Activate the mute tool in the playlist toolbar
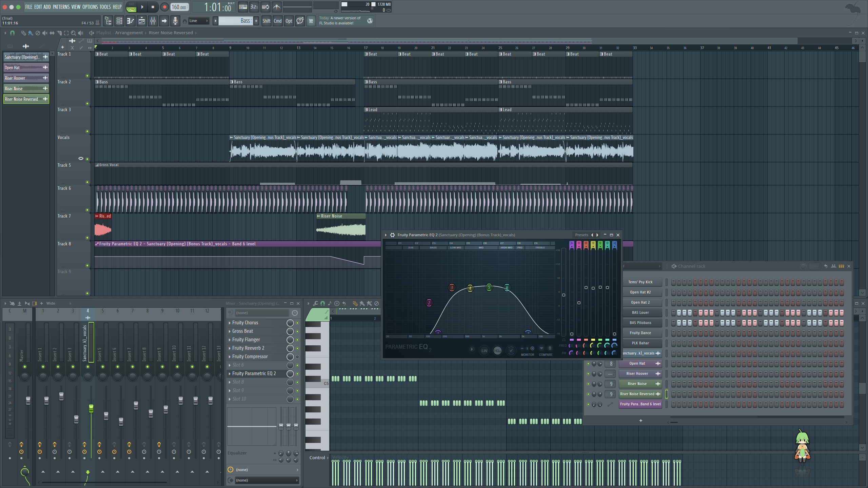 [45, 33]
